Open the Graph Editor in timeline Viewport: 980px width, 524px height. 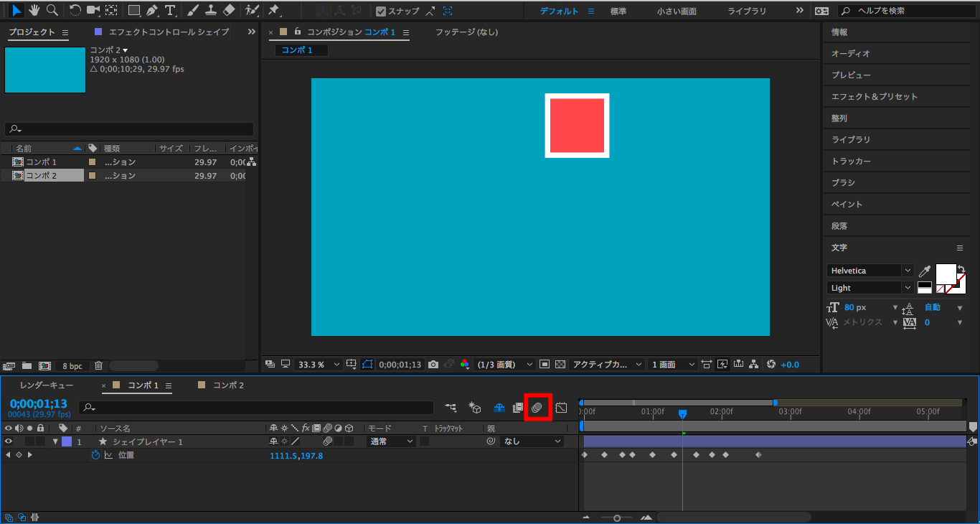click(561, 408)
